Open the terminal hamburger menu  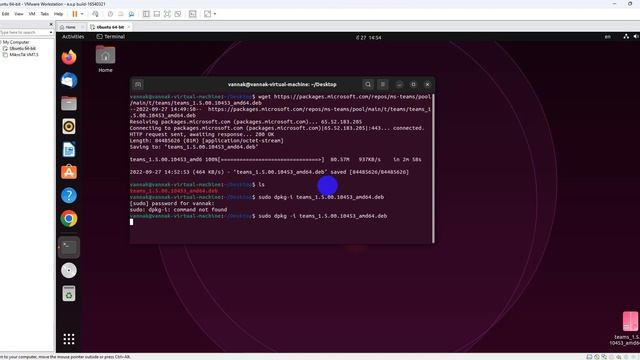click(x=382, y=84)
